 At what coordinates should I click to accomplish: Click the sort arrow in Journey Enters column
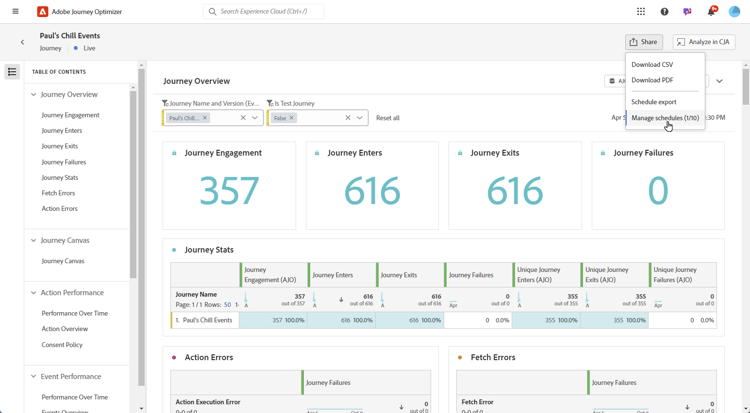[x=341, y=300]
